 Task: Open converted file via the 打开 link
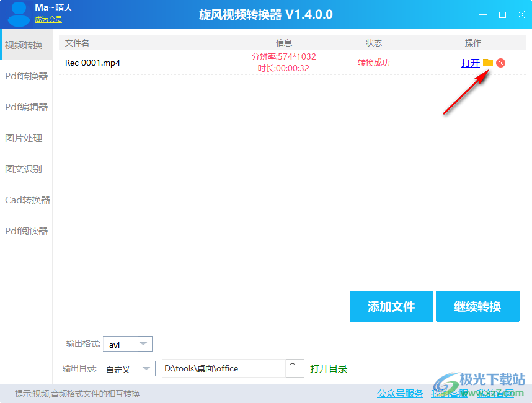pyautogui.click(x=471, y=63)
